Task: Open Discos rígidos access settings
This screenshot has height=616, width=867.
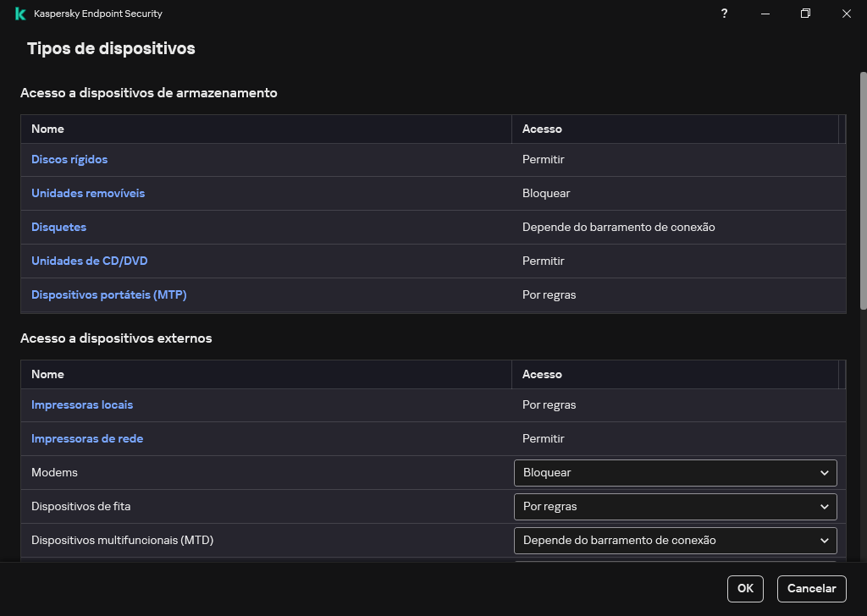Action: point(69,159)
